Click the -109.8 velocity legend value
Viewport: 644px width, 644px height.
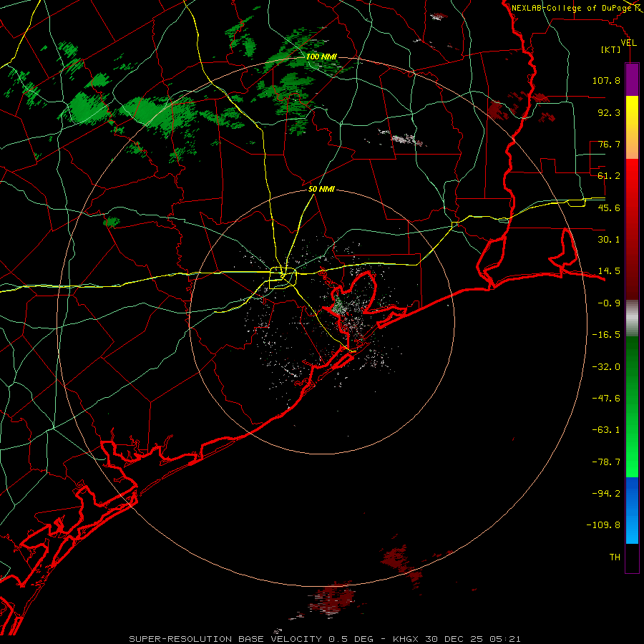(x=603, y=525)
